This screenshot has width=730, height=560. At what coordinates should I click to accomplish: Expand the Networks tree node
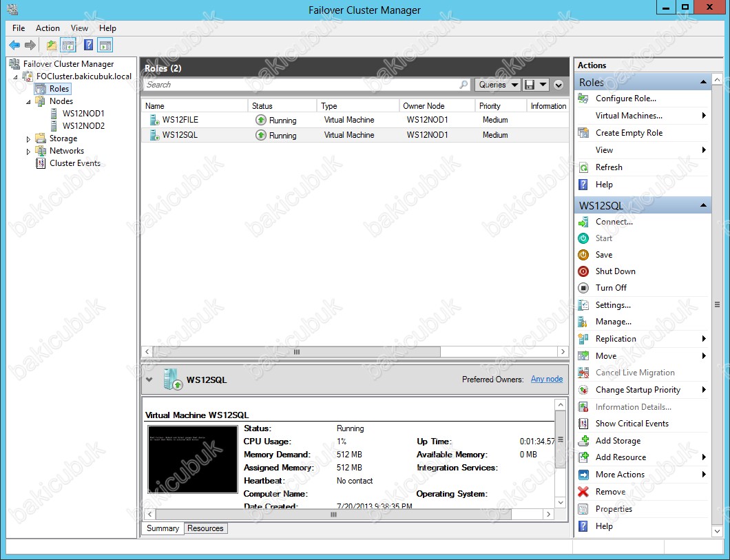[29, 152]
